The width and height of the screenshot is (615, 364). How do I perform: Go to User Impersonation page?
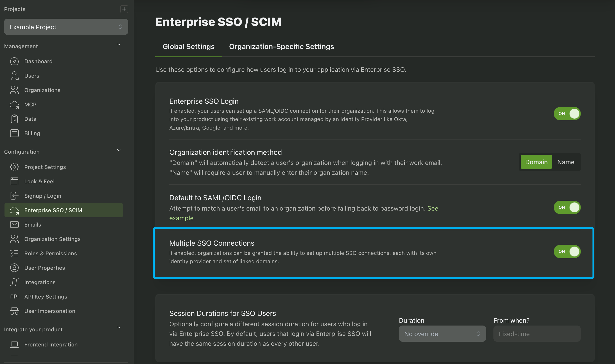[x=50, y=311]
